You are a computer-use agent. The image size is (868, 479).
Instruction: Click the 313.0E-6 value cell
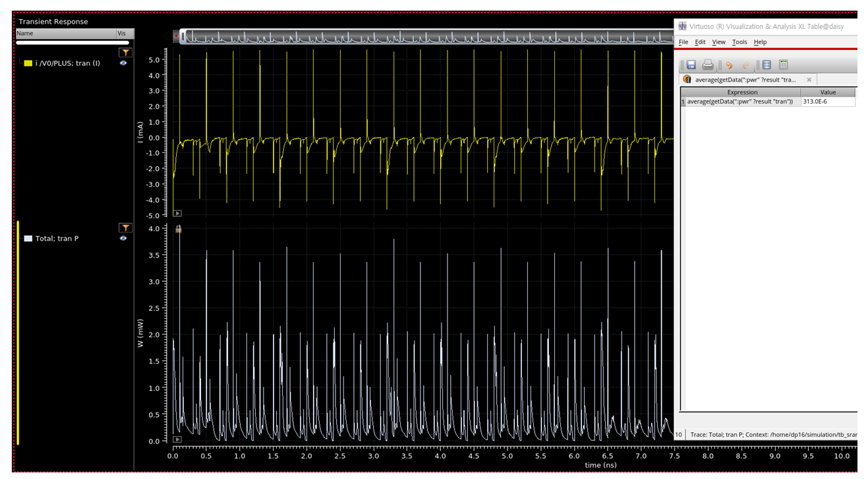click(x=828, y=101)
